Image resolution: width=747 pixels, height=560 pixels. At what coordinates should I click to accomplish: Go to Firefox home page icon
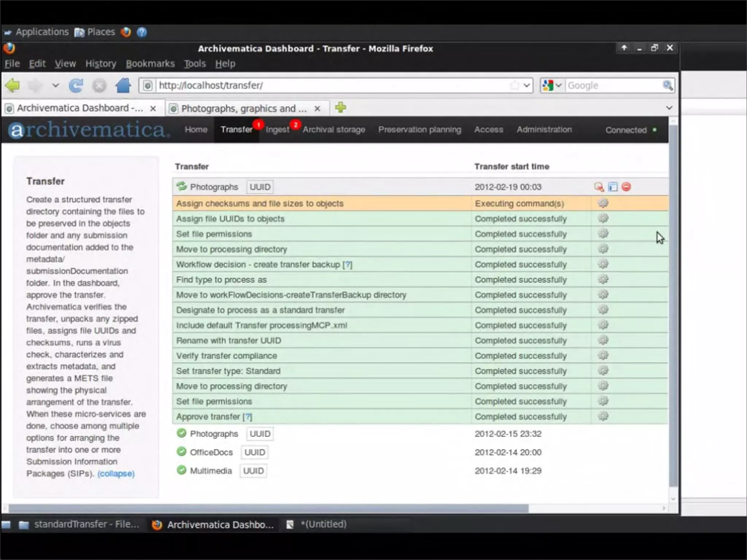[123, 86]
